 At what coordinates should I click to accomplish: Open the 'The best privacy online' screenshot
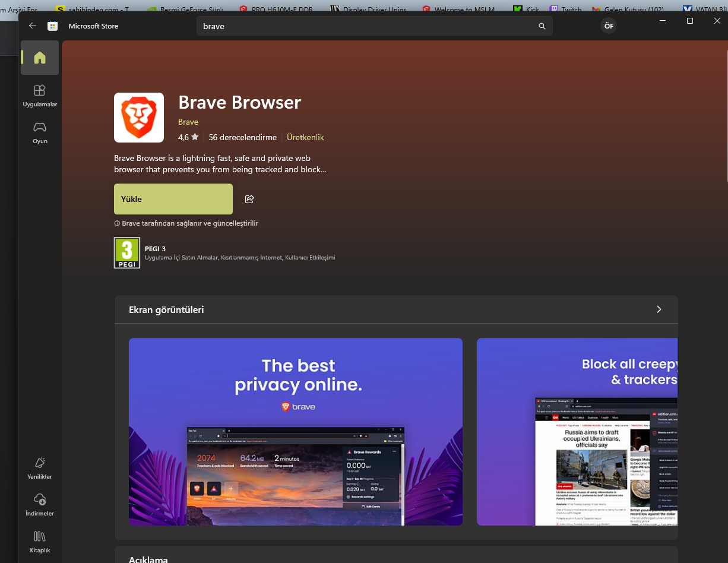coord(296,432)
